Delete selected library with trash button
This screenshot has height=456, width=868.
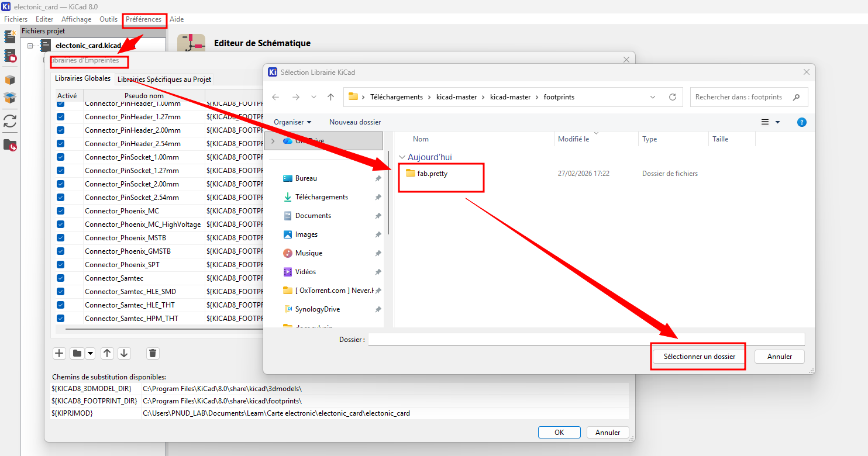tap(153, 353)
